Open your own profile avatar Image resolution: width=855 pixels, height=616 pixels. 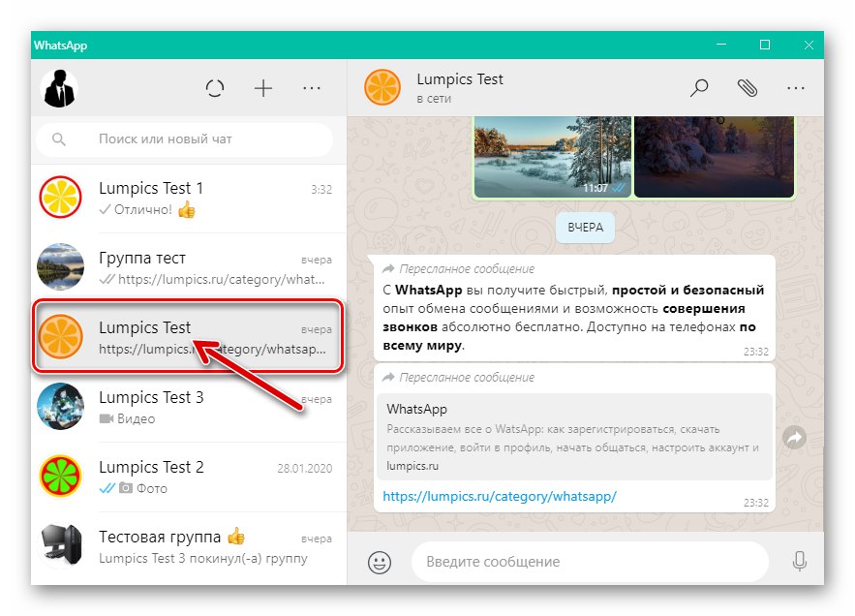(x=59, y=88)
